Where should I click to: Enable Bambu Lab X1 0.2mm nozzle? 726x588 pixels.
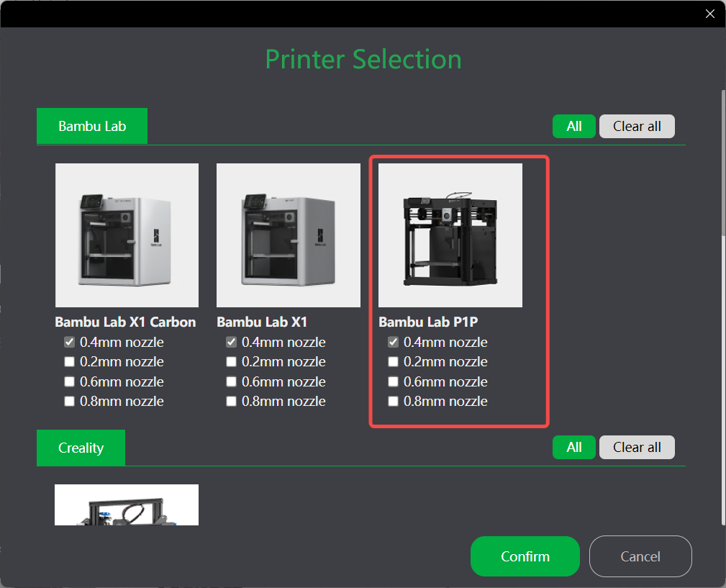(231, 361)
